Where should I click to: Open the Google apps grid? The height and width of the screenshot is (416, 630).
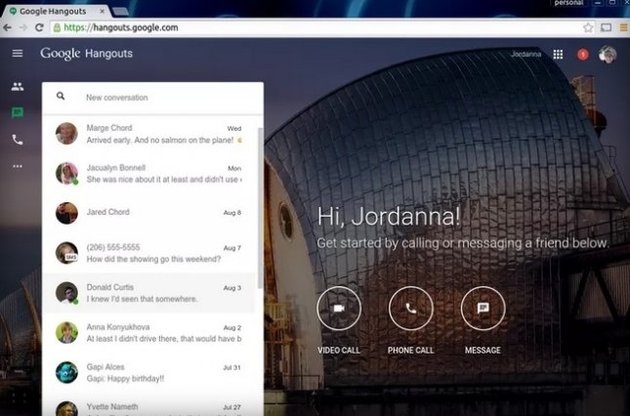tap(558, 54)
